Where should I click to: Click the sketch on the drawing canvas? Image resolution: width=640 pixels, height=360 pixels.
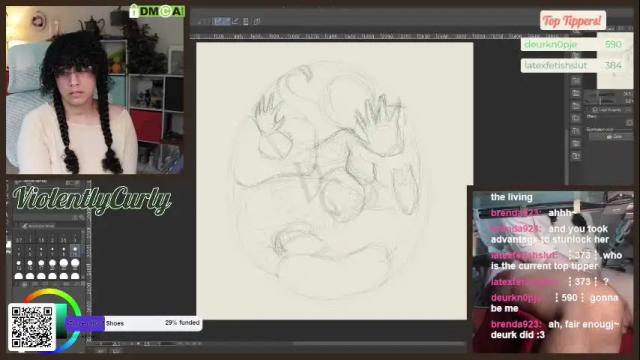[331, 181]
